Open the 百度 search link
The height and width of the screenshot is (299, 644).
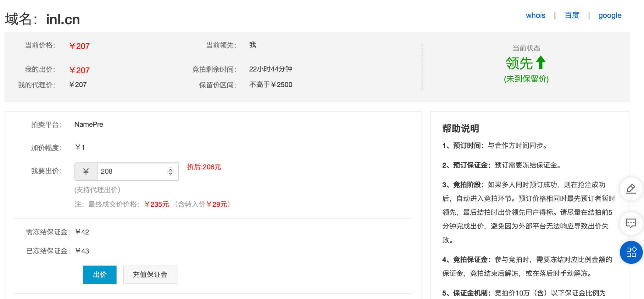(x=572, y=15)
